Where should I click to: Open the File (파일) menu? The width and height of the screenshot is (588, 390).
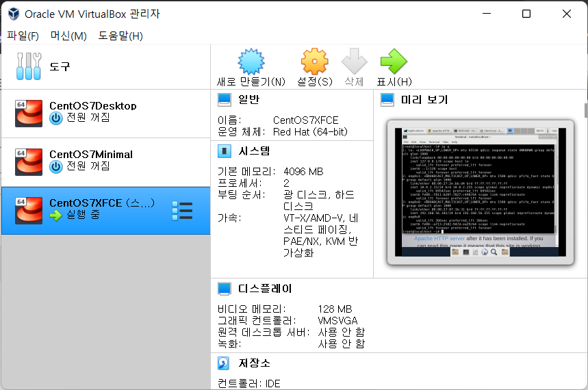point(23,36)
